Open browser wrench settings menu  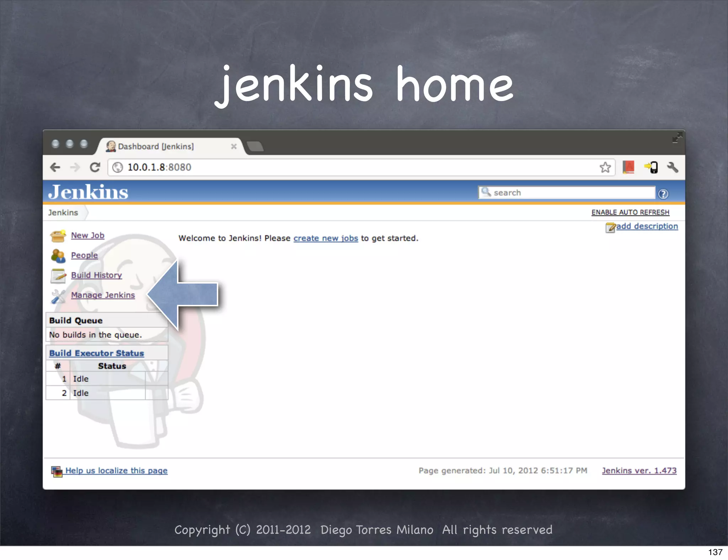pyautogui.click(x=672, y=167)
